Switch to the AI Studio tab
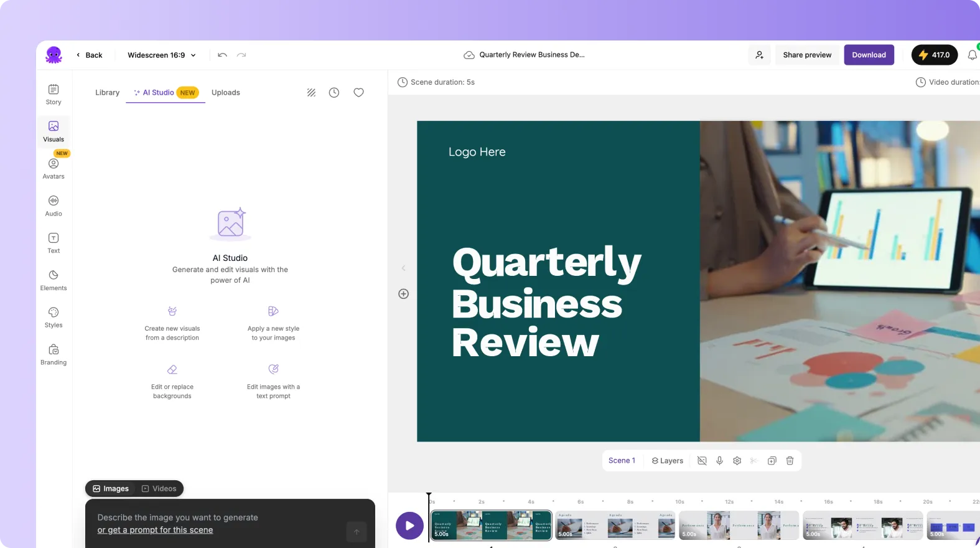The image size is (980, 548). [x=166, y=92]
